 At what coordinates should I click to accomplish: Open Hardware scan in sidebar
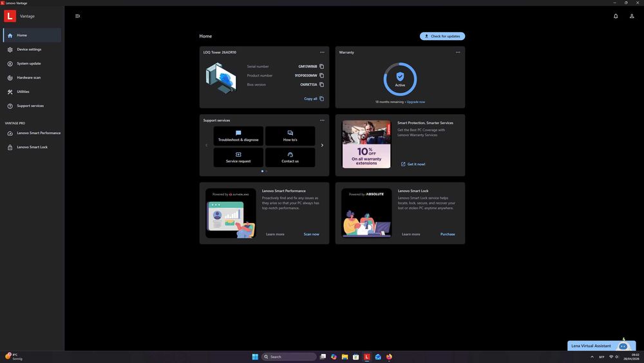[x=32, y=78]
